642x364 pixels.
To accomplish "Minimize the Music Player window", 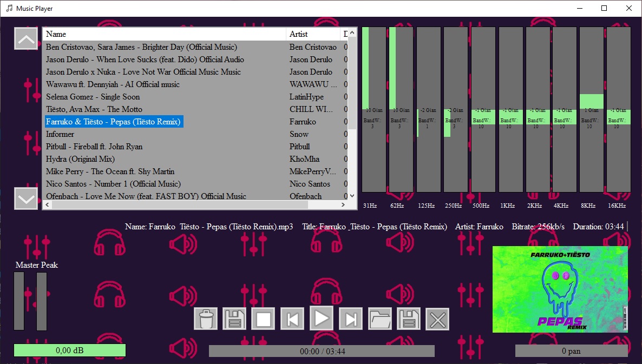I will (580, 8).
